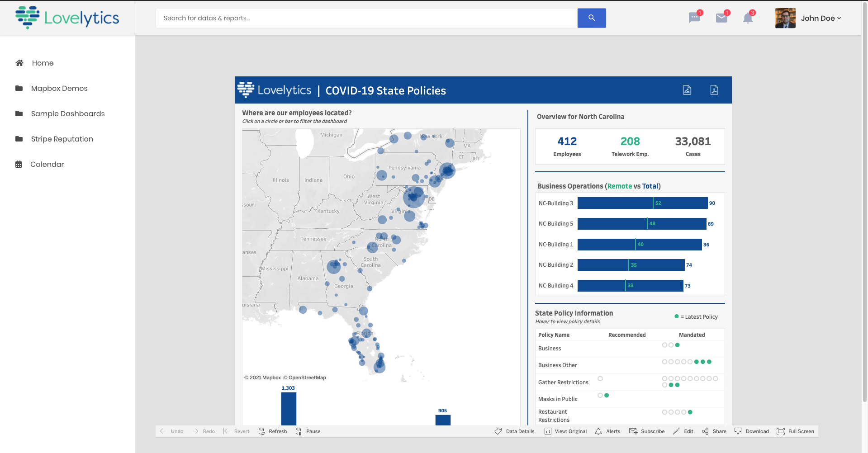
Task: Open the chat messages icon
Action: click(x=694, y=18)
